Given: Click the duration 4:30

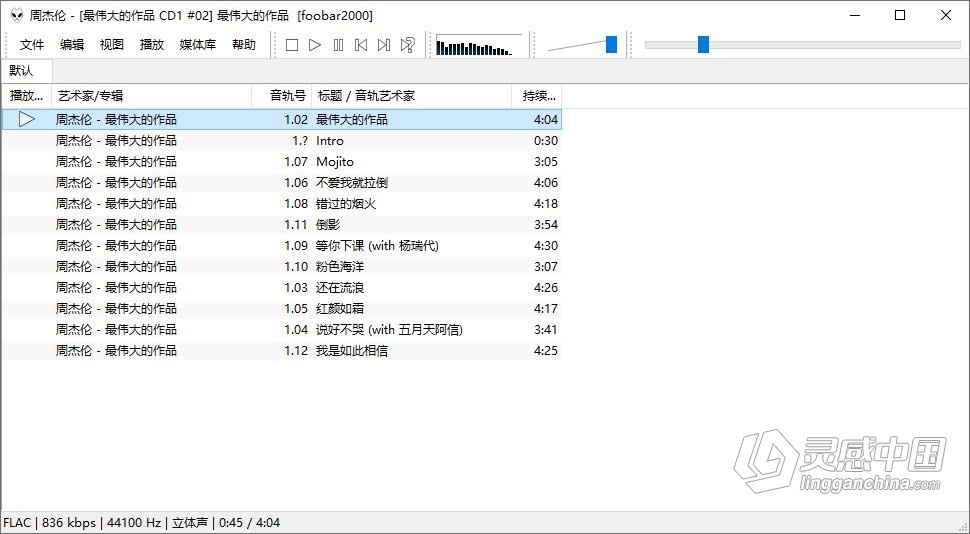Looking at the screenshot, I should [546, 246].
